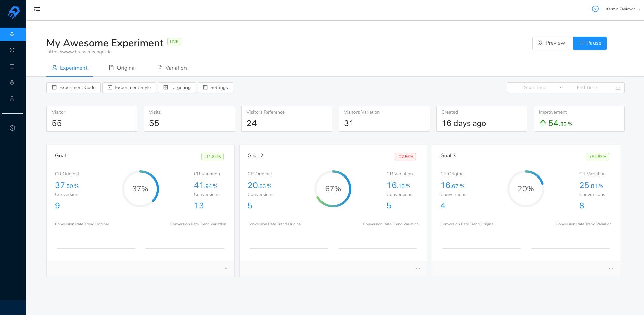Open the Targeting settings
The image size is (644, 315).
pyautogui.click(x=177, y=87)
